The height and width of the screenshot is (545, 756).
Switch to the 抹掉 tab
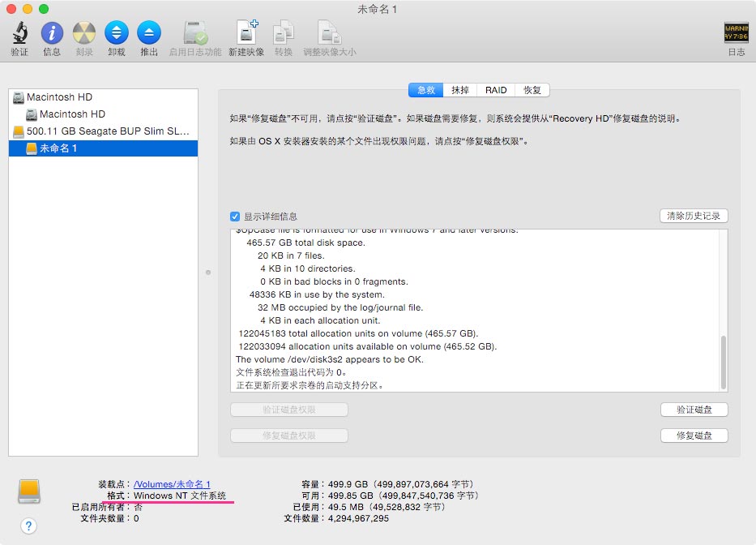coord(460,90)
